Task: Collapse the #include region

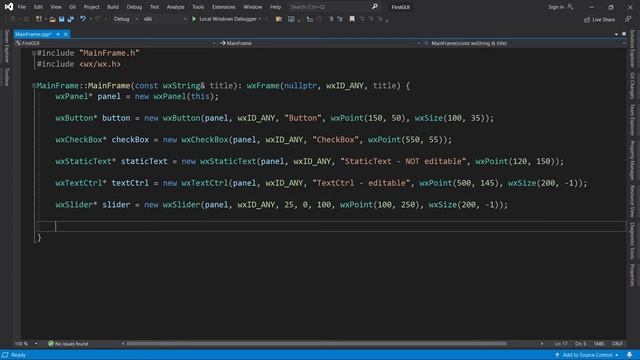Action: (34, 53)
